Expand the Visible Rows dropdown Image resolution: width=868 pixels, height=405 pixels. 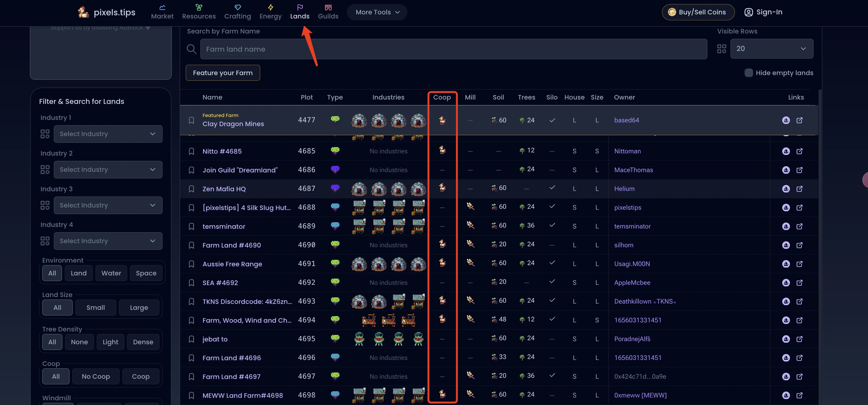point(771,49)
